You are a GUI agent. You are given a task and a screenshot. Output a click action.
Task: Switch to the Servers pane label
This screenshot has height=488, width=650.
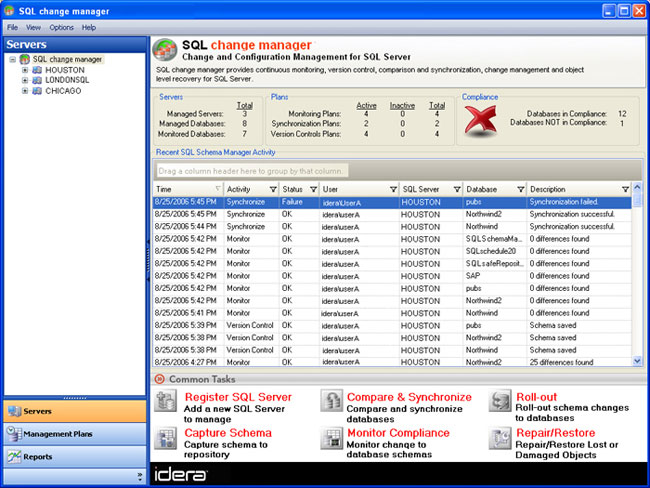click(x=37, y=411)
